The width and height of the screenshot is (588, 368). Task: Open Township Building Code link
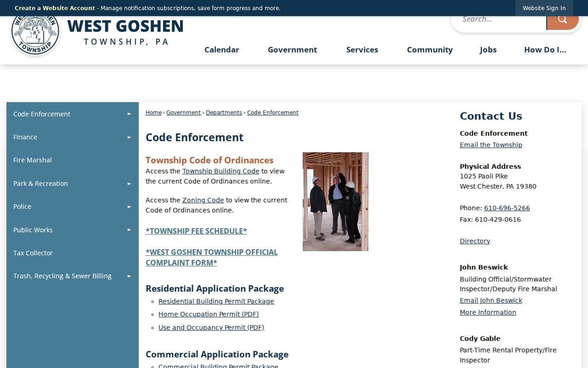pos(221,171)
